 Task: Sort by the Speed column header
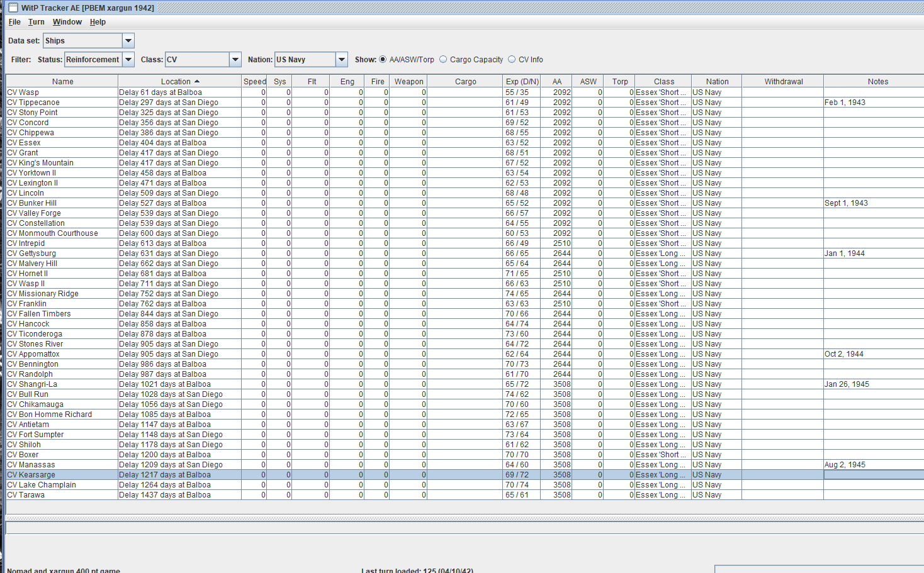pos(254,82)
